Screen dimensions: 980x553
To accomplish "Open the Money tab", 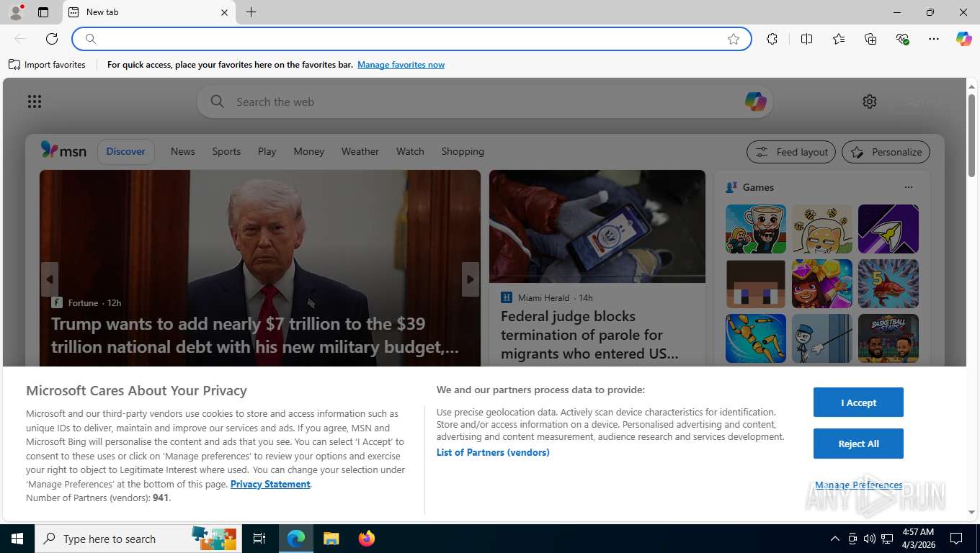I will pyautogui.click(x=308, y=151).
